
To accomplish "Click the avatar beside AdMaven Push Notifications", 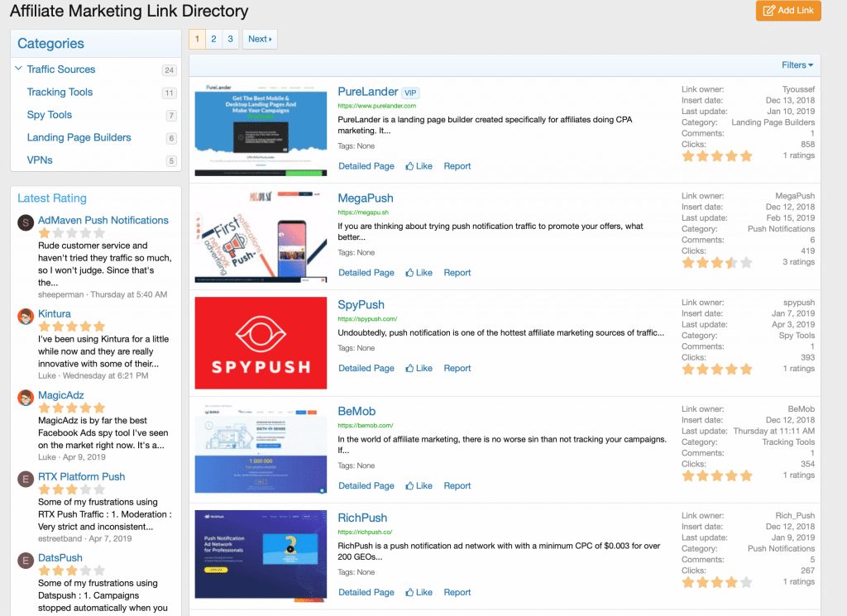I will click(x=26, y=222).
